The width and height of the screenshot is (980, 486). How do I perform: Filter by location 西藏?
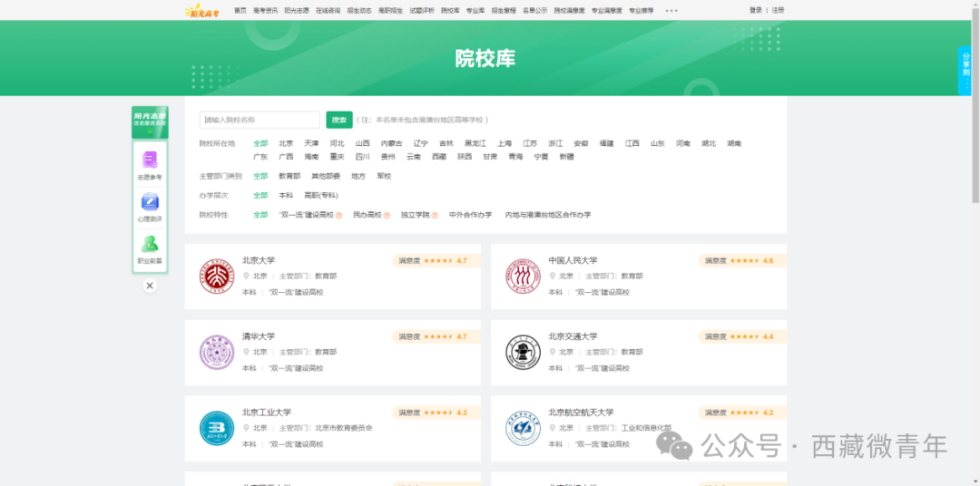[439, 157]
